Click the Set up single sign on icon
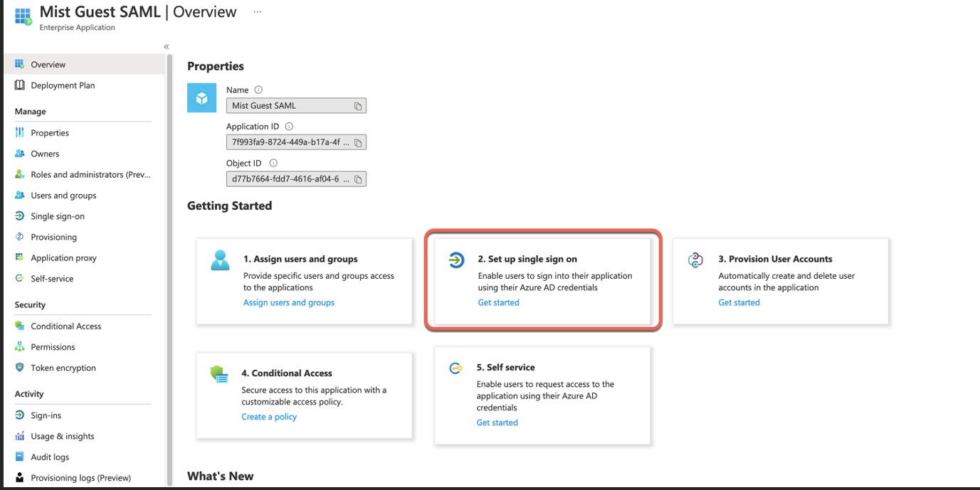The height and width of the screenshot is (490, 980). [456, 260]
